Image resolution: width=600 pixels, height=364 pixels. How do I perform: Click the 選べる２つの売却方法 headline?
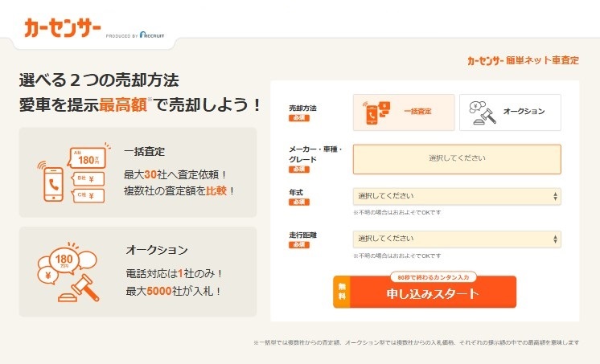99,80
